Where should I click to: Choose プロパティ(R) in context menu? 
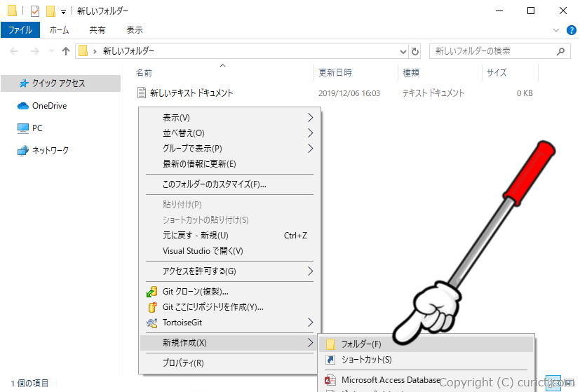[229, 363]
